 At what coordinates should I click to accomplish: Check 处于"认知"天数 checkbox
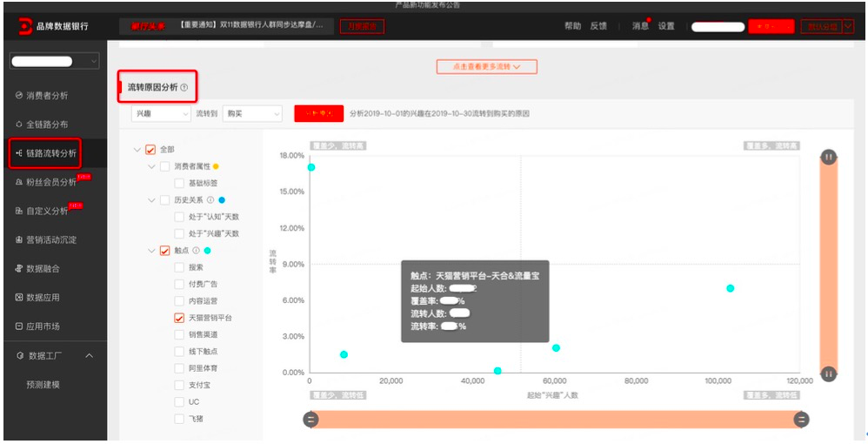click(x=179, y=217)
